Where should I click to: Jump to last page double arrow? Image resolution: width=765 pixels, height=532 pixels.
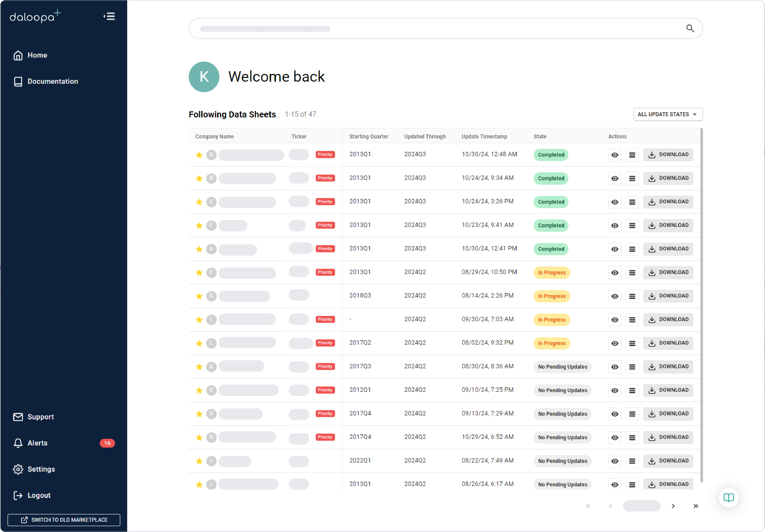[x=695, y=506]
